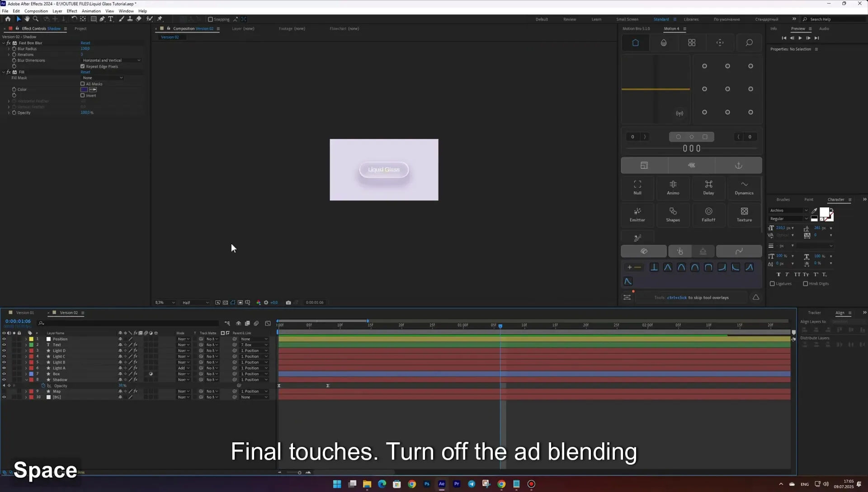Open the Composition menu
The width and height of the screenshot is (868, 492).
tap(36, 11)
